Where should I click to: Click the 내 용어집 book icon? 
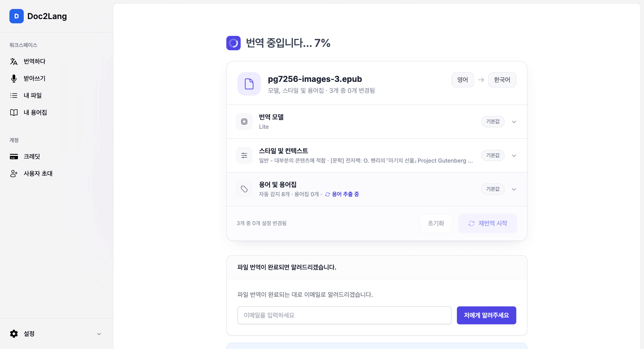(14, 112)
